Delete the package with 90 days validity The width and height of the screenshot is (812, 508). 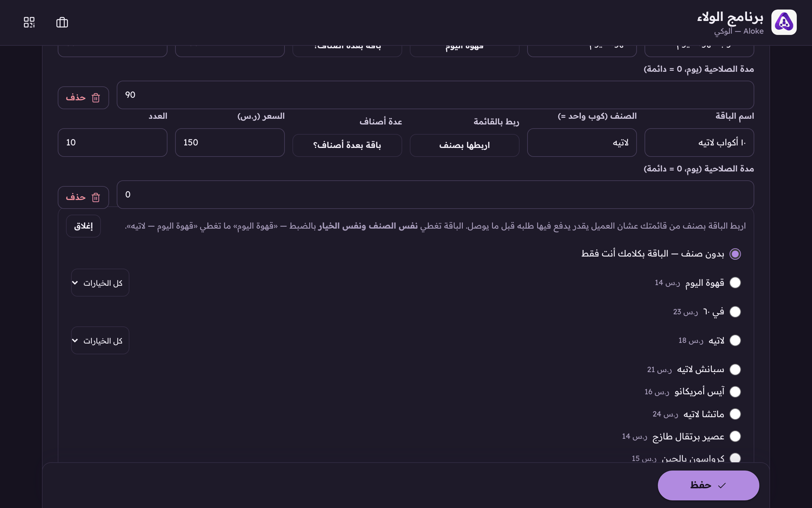click(x=83, y=97)
